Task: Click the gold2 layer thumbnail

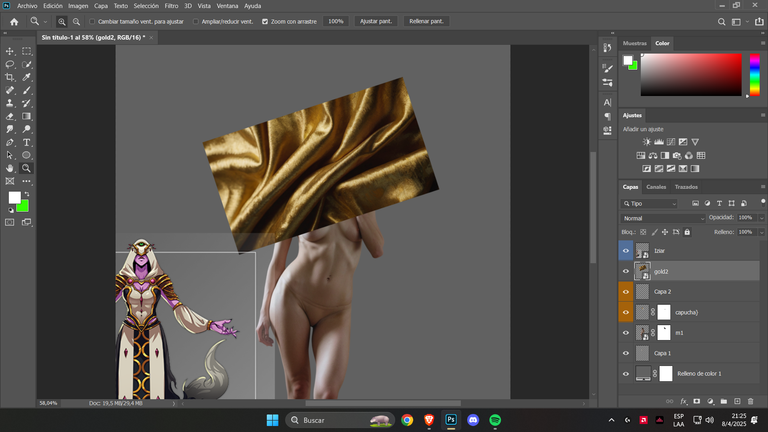Action: click(642, 271)
